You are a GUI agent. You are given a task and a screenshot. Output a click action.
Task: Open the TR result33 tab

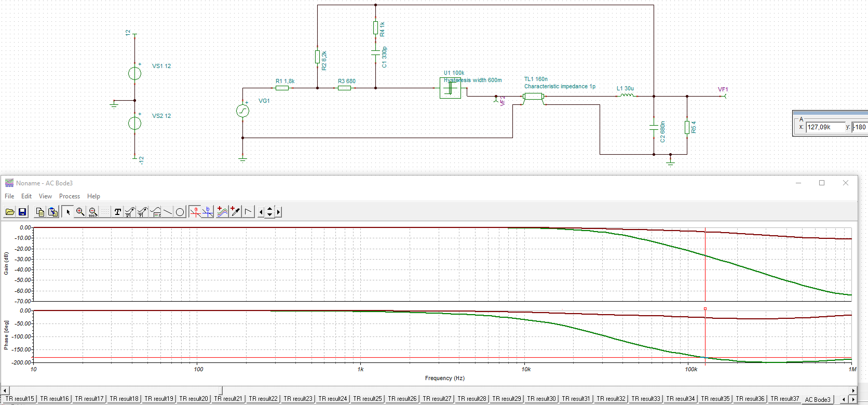pyautogui.click(x=646, y=399)
